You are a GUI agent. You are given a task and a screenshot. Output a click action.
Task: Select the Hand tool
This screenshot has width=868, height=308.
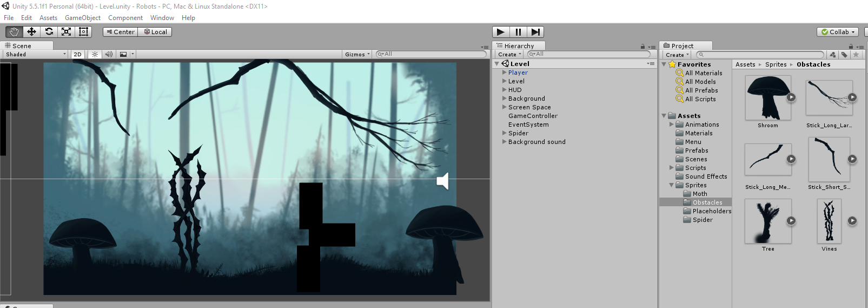tap(14, 32)
